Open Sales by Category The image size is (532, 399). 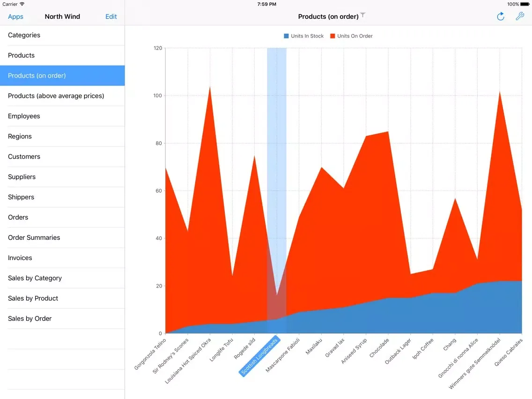pyautogui.click(x=62, y=278)
